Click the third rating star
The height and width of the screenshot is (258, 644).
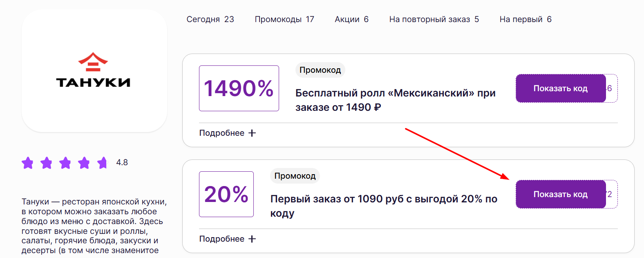[65, 163]
